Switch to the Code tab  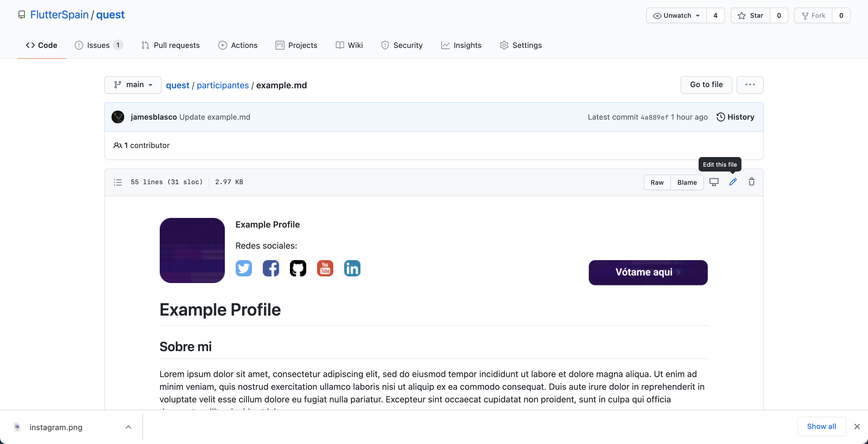[42, 45]
